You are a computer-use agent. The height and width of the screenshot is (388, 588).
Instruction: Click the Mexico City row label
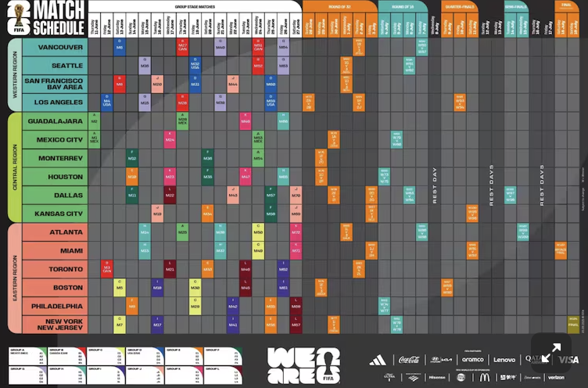(54, 140)
